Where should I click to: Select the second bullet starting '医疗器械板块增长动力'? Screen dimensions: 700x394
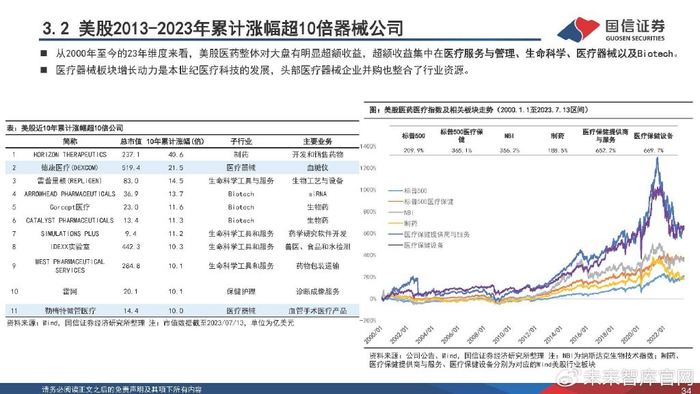point(262,70)
